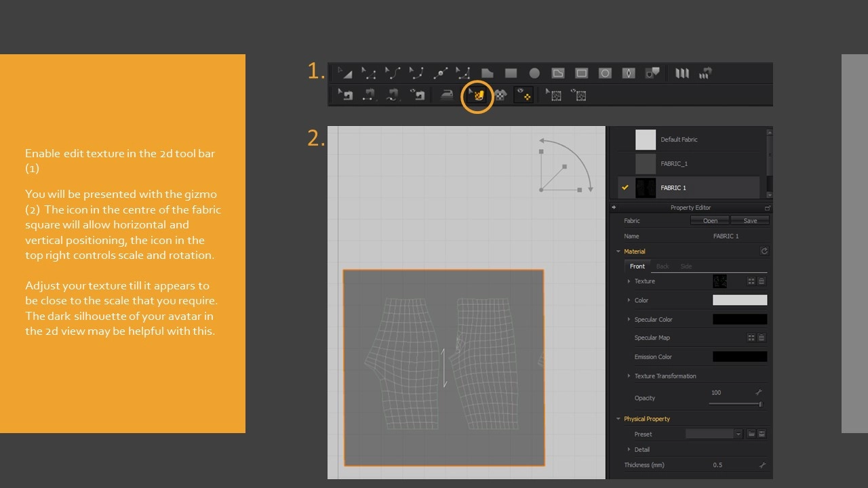The image size is (868, 488).
Task: Expand the Texture Transformation section
Action: tap(629, 376)
